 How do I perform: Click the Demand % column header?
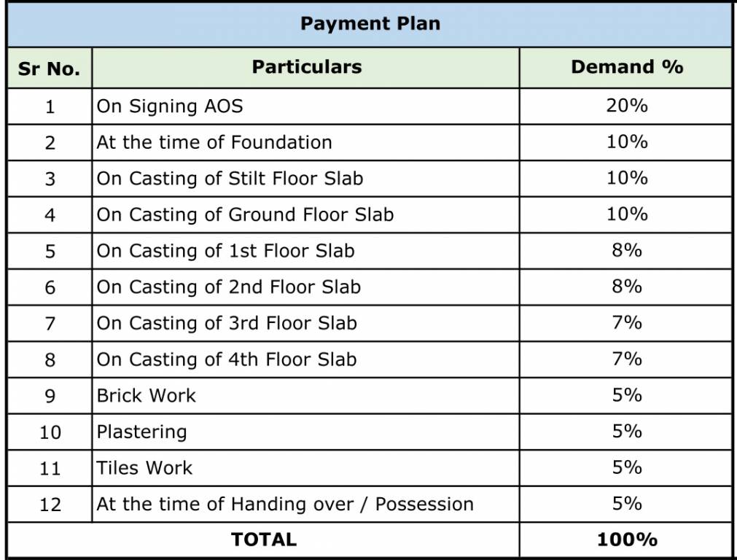(626, 67)
